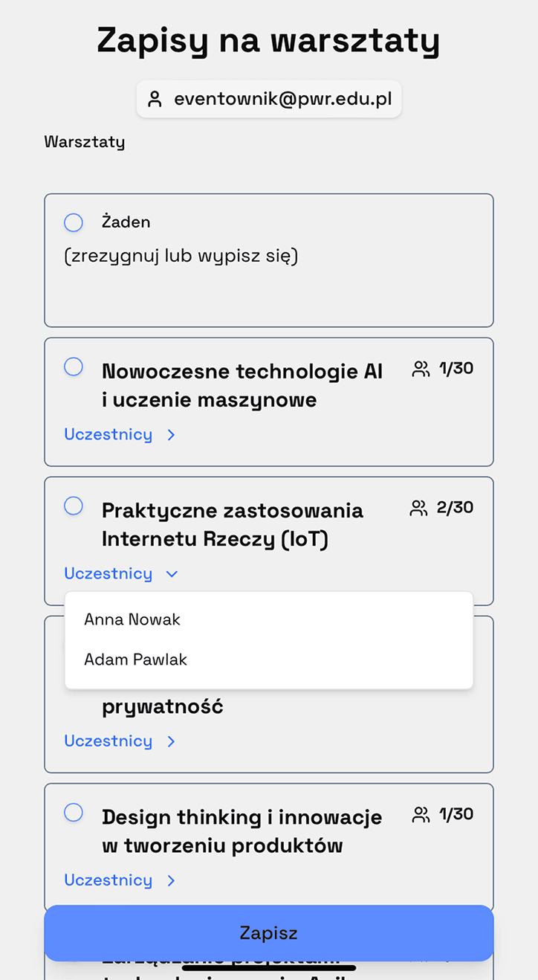Click participants icon on the AI workshop card

point(421,369)
